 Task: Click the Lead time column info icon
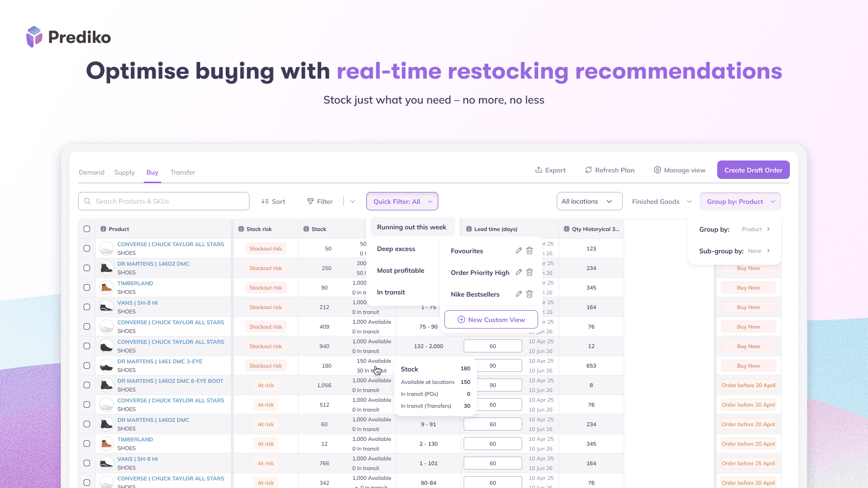pyautogui.click(x=469, y=229)
